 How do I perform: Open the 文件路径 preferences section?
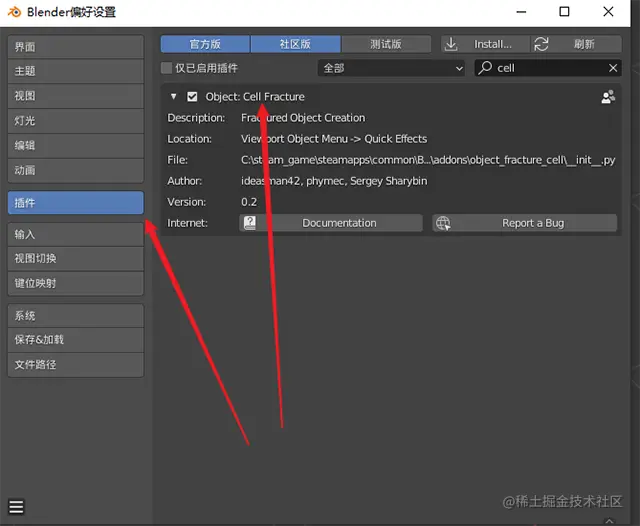pos(76,365)
